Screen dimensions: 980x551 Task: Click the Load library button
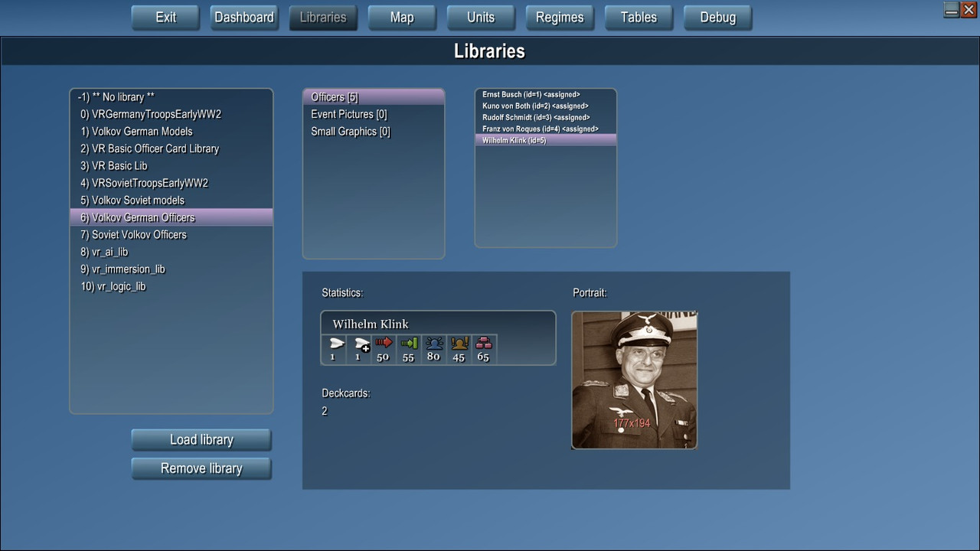pyautogui.click(x=201, y=440)
